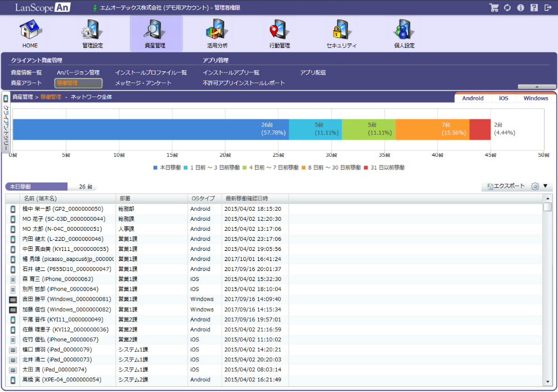Open table settings gear icon
This screenshot has height=392, width=558.
pos(535,186)
